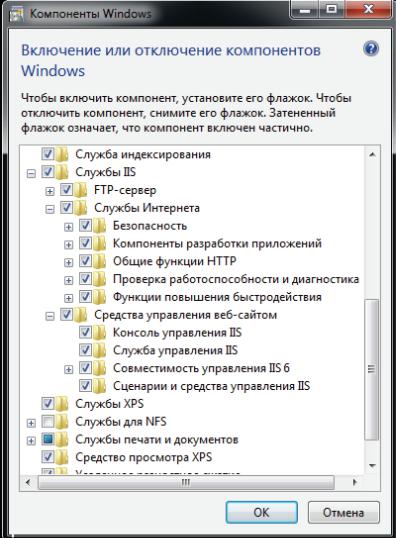Image resolution: width=396 pixels, height=538 pixels.
Task: Toggle Консоль управления IIS checkbox
Action: 85,332
